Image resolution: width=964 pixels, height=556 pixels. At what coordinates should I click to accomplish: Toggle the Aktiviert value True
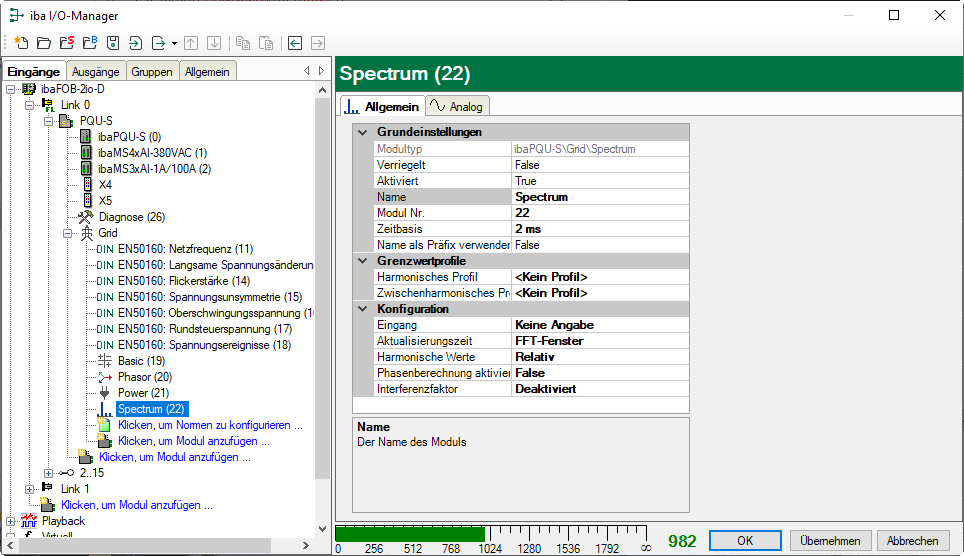pos(526,181)
